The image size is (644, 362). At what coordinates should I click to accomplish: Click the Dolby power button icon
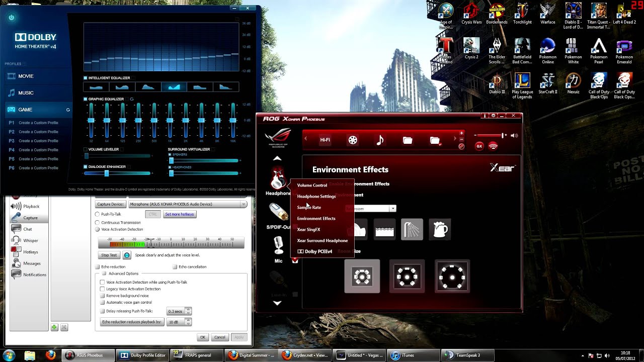coord(11,18)
